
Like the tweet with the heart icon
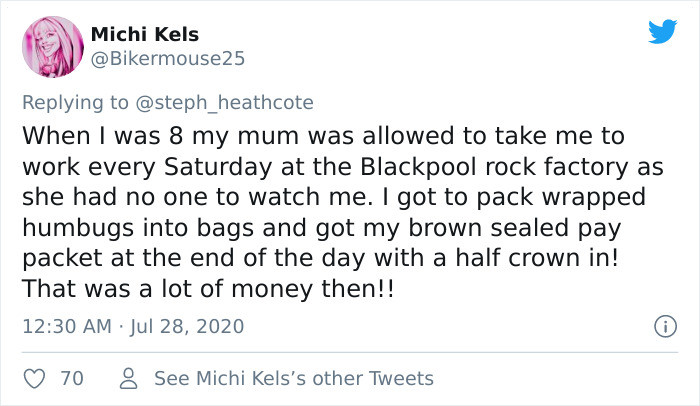click(33, 378)
